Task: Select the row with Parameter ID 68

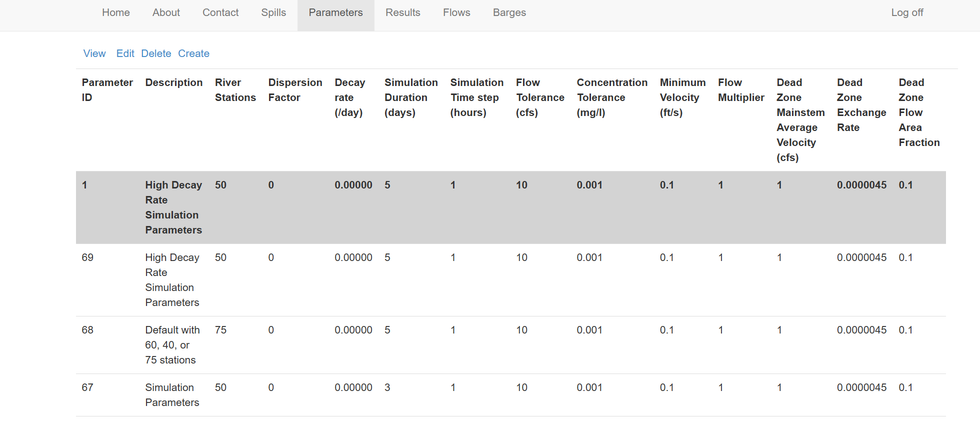Action: pos(511,345)
